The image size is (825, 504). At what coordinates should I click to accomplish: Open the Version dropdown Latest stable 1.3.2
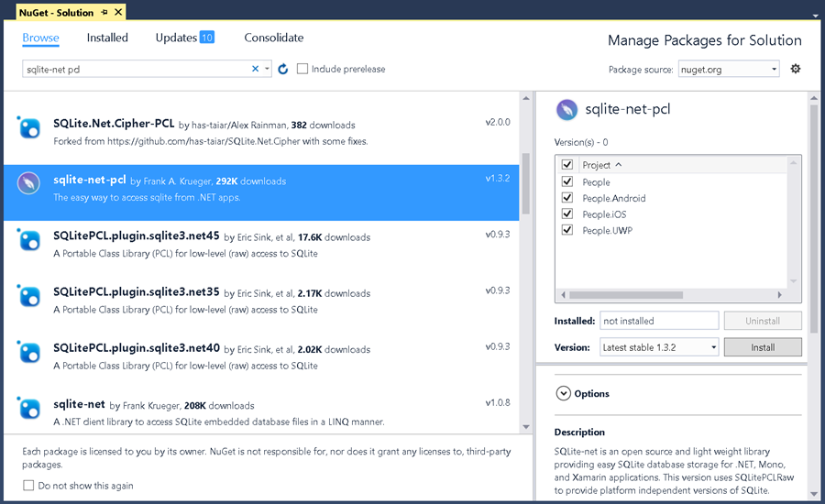pos(659,347)
